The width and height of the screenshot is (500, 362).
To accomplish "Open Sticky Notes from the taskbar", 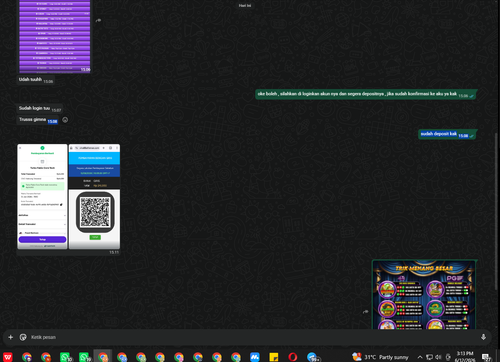I will pyautogui.click(x=274, y=357).
